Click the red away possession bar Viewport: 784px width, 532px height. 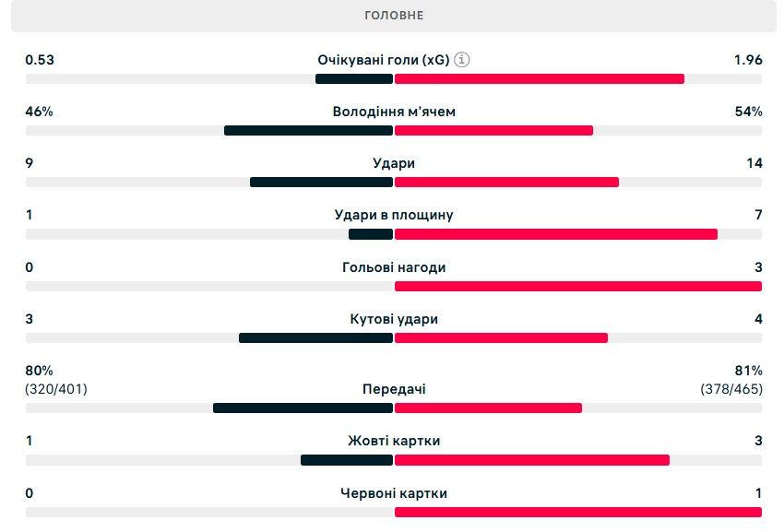pos(493,130)
